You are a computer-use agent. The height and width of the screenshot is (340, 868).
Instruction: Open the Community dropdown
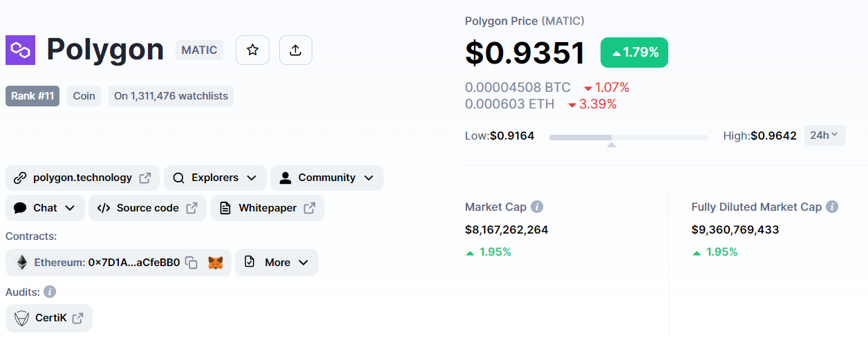326,178
